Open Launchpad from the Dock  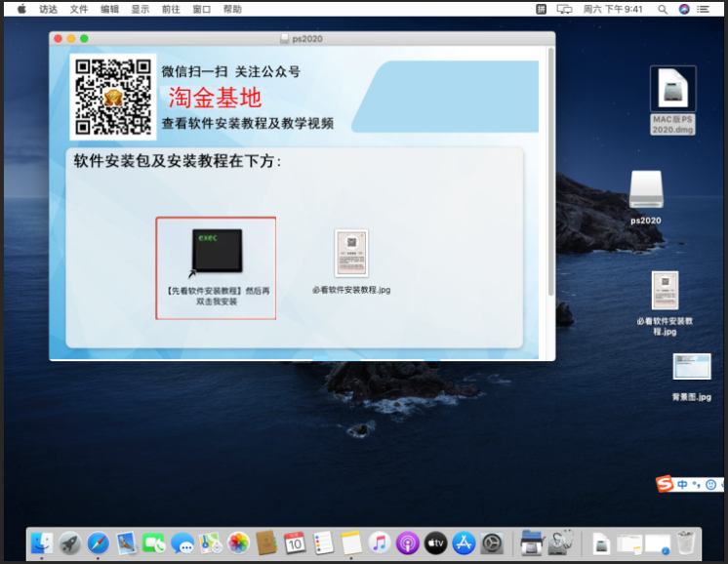tap(70, 543)
